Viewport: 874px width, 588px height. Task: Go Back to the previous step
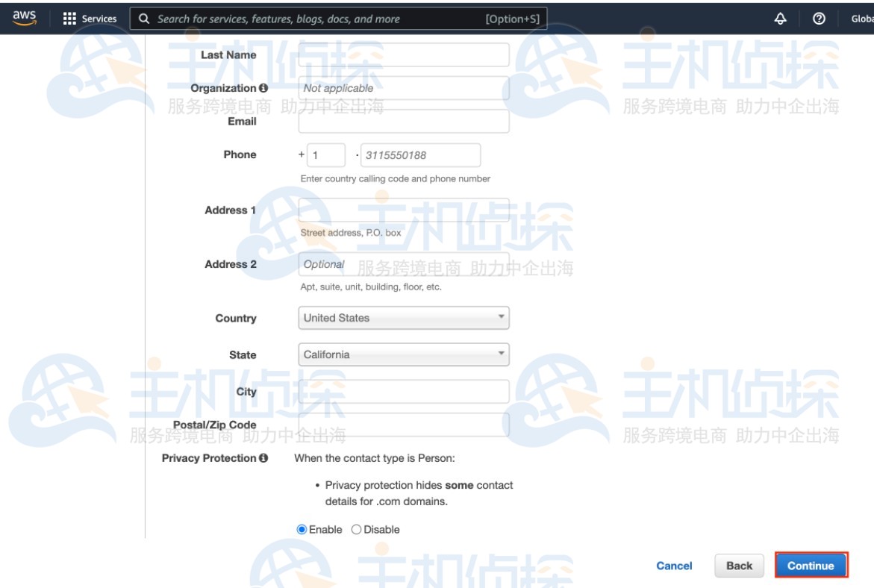pyautogui.click(x=738, y=566)
